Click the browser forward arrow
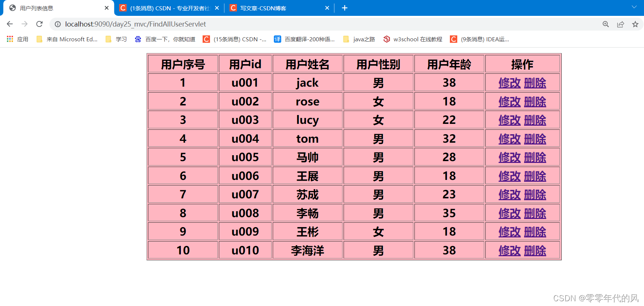 pos(25,24)
